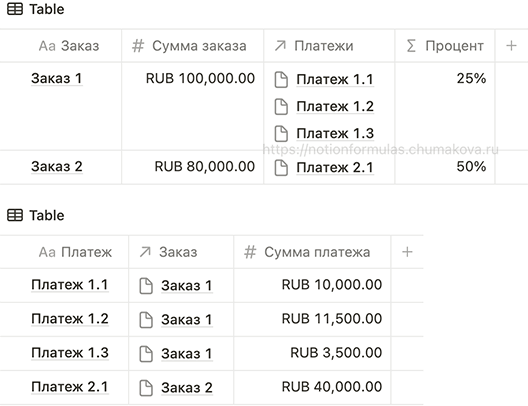Click the number sign icon of Сумма заказа column
The height and width of the screenshot is (406, 528).
pyautogui.click(x=138, y=46)
